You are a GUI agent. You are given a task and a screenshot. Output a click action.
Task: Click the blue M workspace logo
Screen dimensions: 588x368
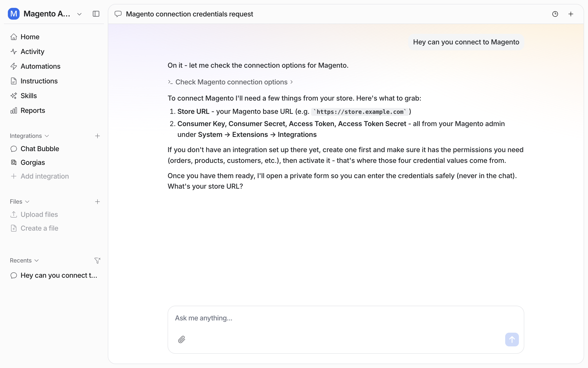pos(14,14)
